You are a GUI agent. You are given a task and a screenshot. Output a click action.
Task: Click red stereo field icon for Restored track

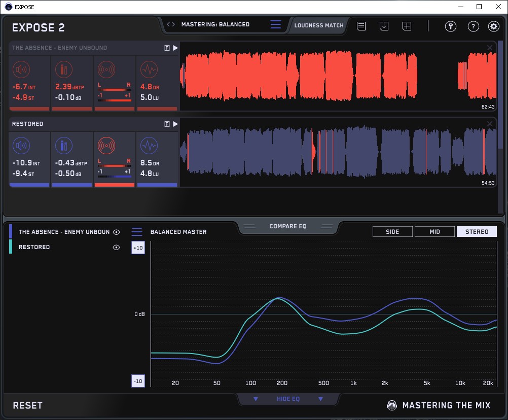click(106, 146)
